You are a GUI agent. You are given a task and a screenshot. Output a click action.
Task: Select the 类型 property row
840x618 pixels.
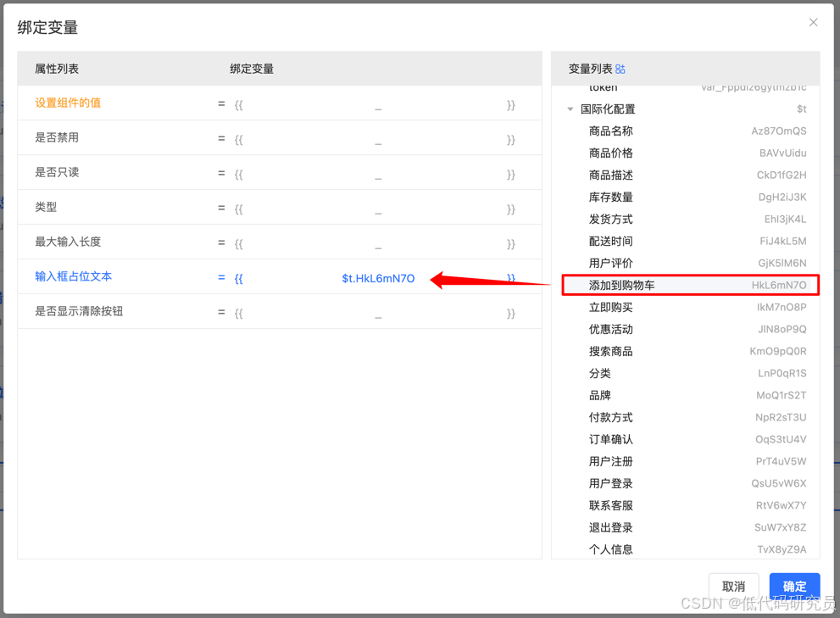click(x=280, y=208)
